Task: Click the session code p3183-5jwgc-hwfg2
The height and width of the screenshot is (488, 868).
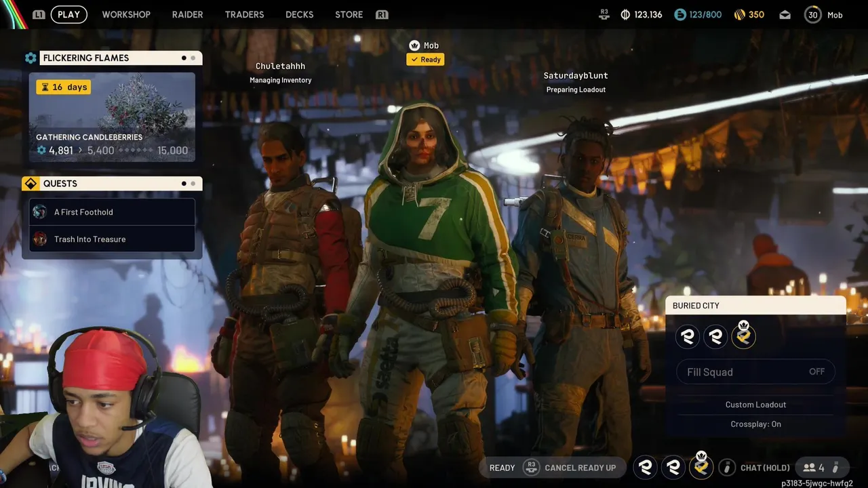Action: (x=816, y=483)
